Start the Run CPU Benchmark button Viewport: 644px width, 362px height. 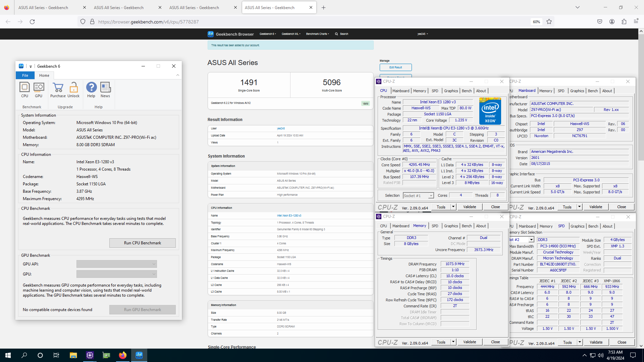tap(142, 243)
